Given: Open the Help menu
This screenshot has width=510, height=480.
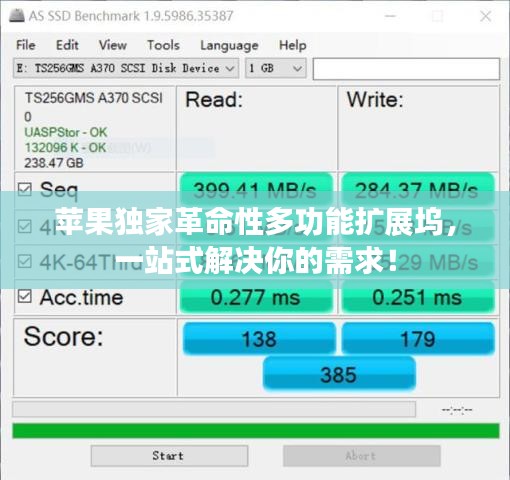Looking at the screenshot, I should pyautogui.click(x=293, y=45).
